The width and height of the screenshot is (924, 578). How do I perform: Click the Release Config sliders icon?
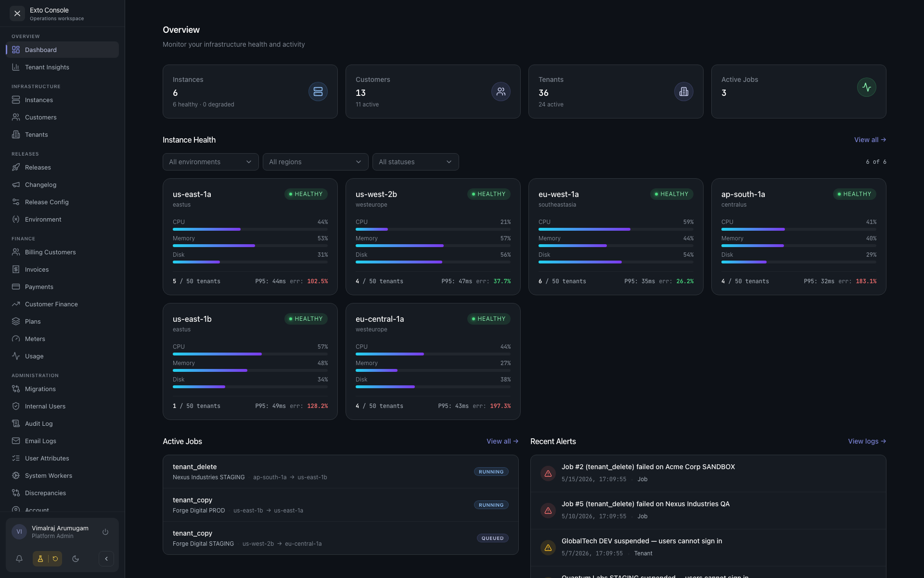click(16, 202)
